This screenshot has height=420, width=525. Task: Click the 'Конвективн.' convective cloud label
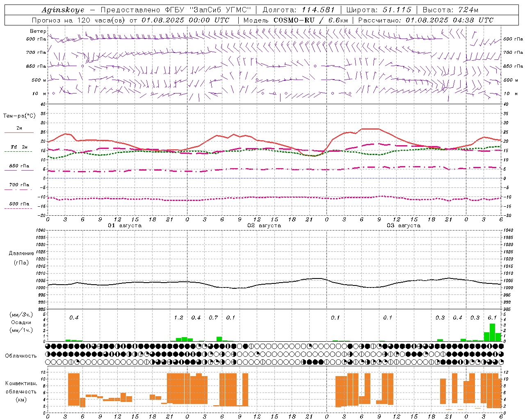click(21, 383)
